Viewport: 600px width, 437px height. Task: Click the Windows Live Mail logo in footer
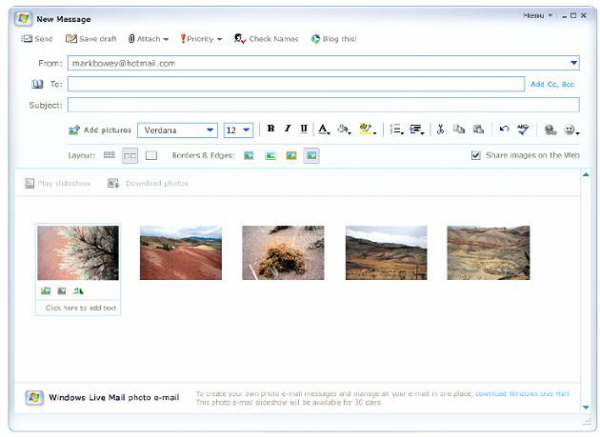(34, 398)
